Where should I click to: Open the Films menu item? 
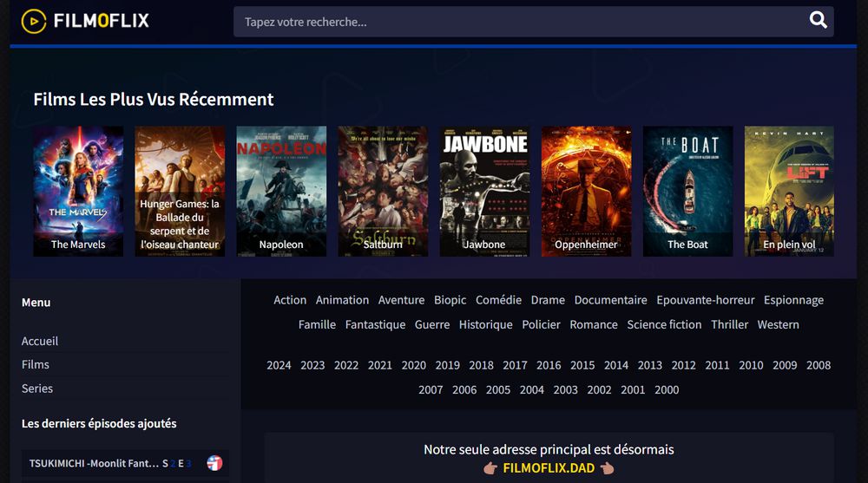click(x=36, y=365)
